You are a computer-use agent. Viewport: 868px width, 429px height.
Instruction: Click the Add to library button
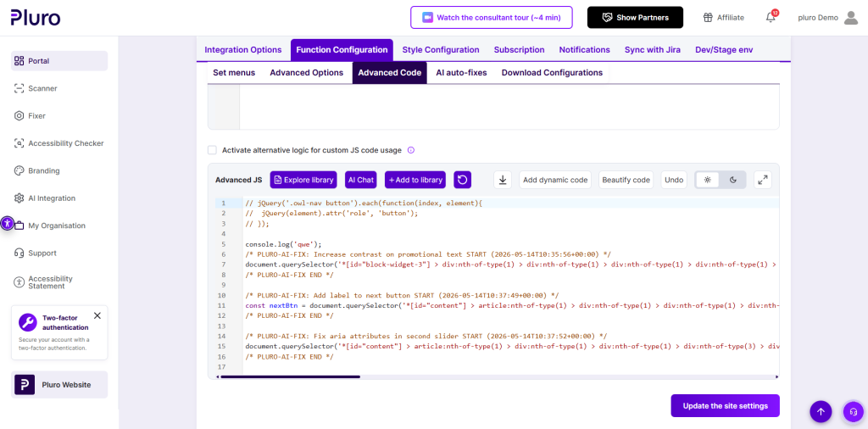click(x=415, y=180)
